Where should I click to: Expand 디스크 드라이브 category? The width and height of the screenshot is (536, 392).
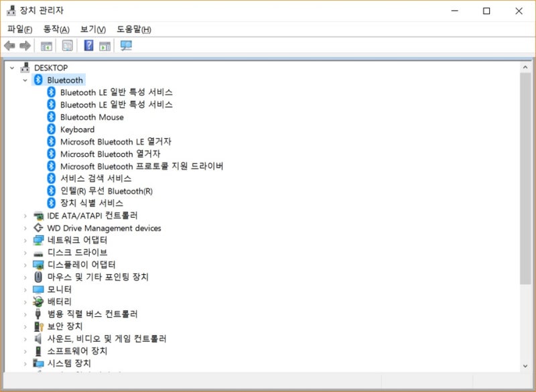click(25, 253)
